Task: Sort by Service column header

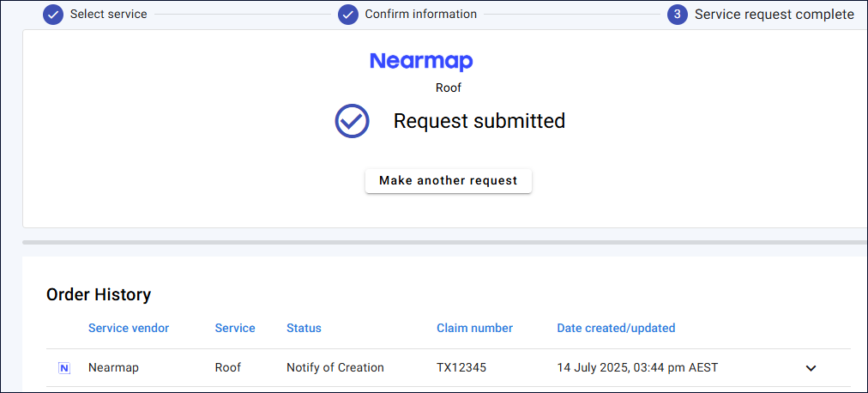Action: [x=235, y=328]
